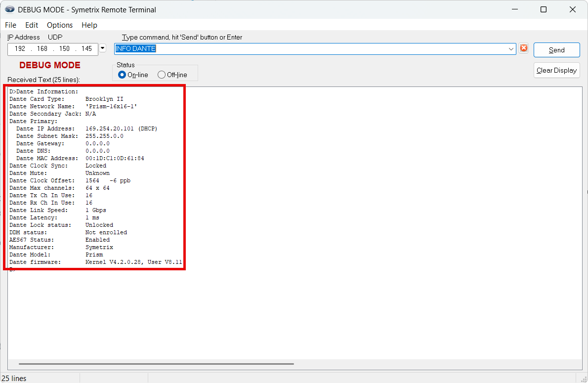The width and height of the screenshot is (588, 383).
Task: Click the link speed '1 Gbps' value
Action: [96, 211]
